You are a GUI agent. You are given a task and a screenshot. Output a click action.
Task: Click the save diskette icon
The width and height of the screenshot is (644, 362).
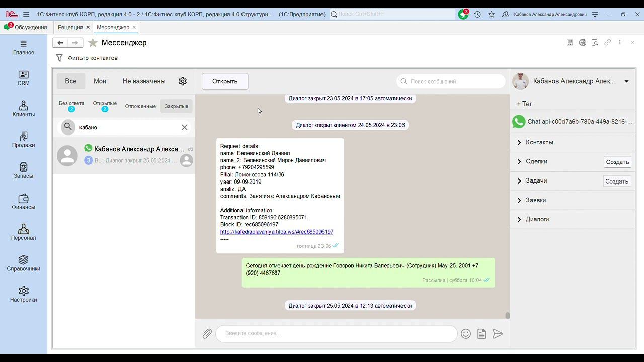coord(570,43)
